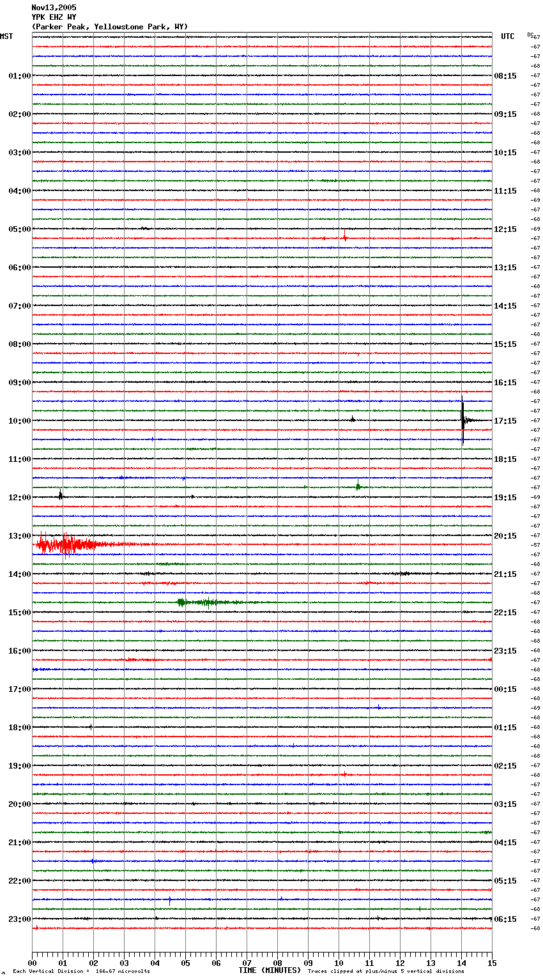Select the 10:00 MST time label
Screen dimensions: 543x980
(20, 421)
